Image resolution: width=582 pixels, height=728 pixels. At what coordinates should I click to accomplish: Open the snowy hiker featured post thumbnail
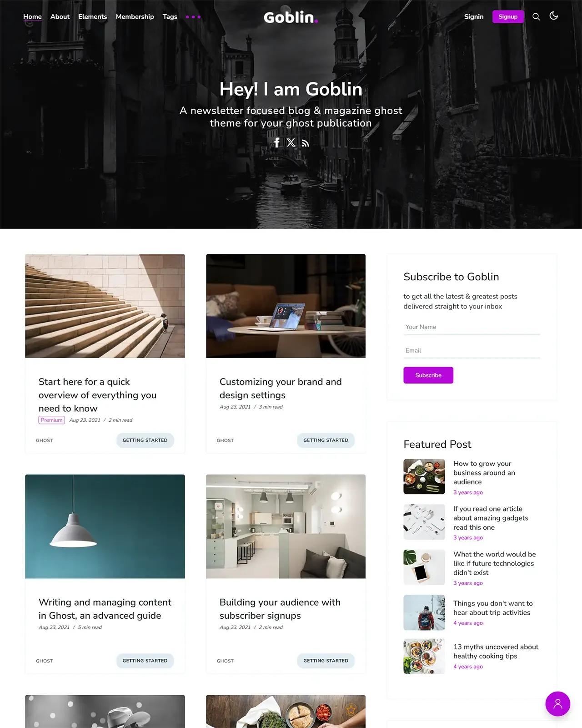(x=424, y=612)
